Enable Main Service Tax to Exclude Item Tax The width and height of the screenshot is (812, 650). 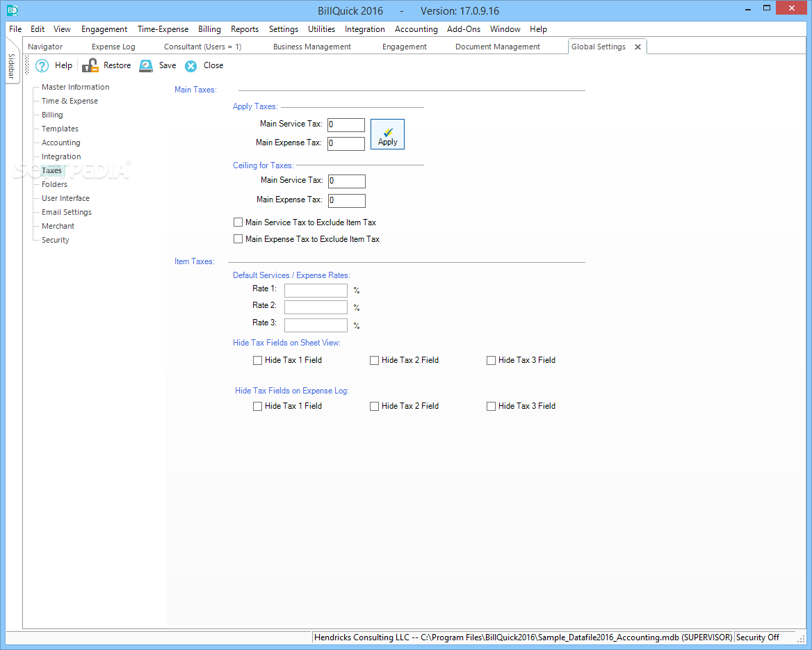click(x=238, y=222)
